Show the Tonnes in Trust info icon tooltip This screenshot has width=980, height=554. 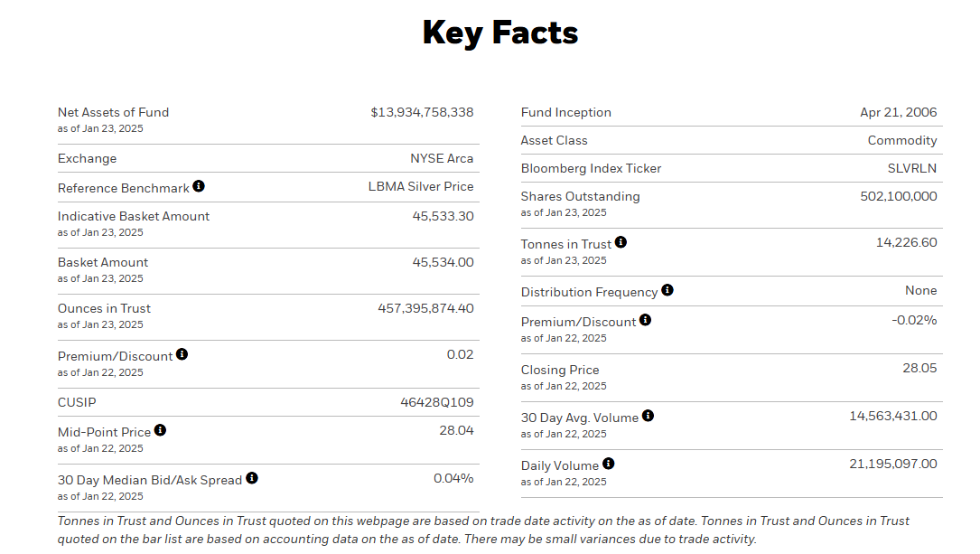[x=621, y=242]
